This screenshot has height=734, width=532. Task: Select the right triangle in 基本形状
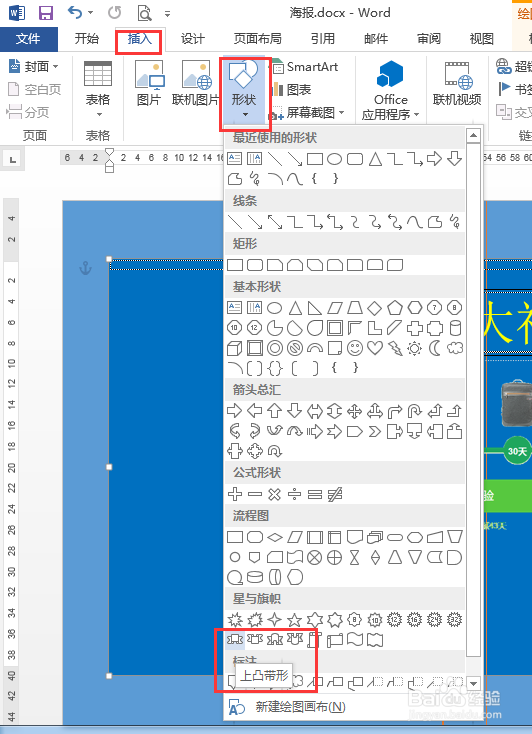pyautogui.click(x=315, y=308)
